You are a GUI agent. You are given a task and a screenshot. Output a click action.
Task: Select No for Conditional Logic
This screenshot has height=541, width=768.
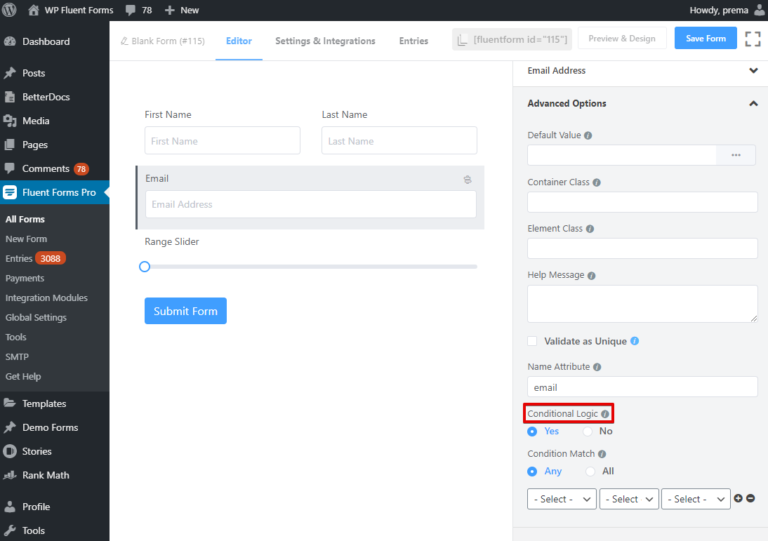(588, 431)
